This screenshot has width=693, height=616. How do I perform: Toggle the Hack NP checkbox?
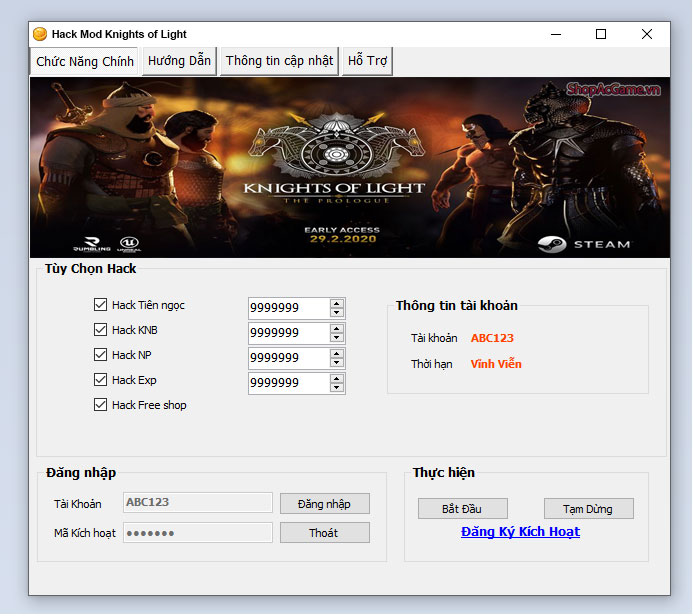(x=100, y=355)
